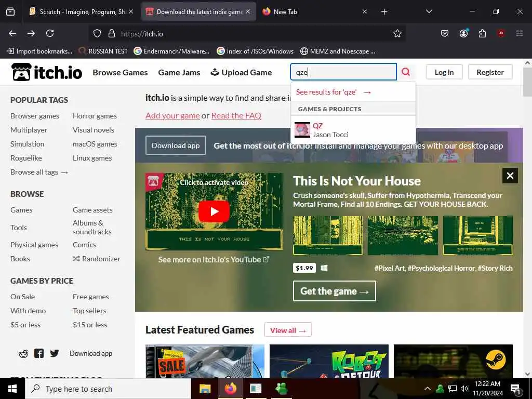Reload the page with refresh icon
The height and width of the screenshot is (399, 532).
[50, 33]
